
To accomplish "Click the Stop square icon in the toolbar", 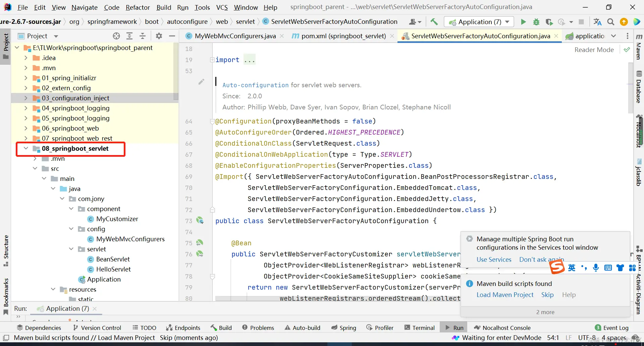I will 581,22.
